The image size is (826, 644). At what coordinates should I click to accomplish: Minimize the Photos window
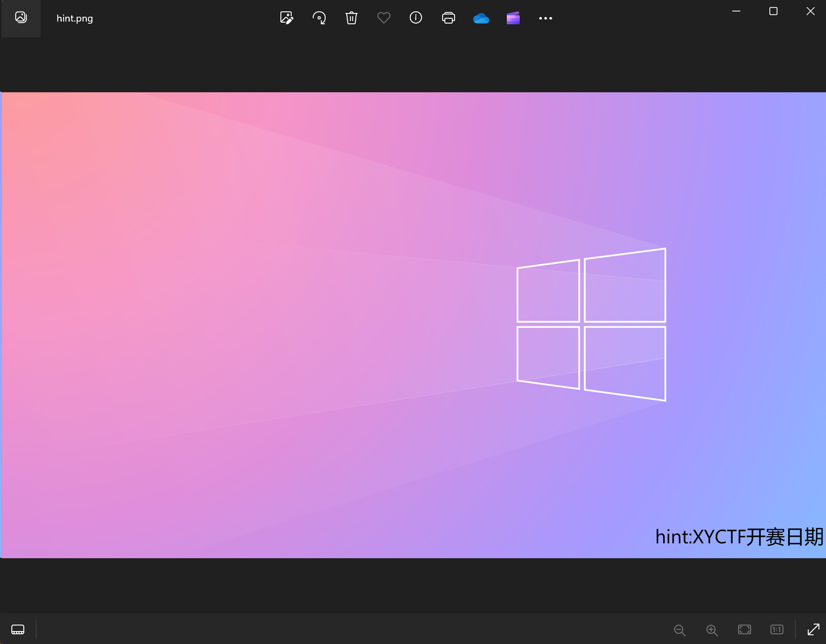click(736, 11)
